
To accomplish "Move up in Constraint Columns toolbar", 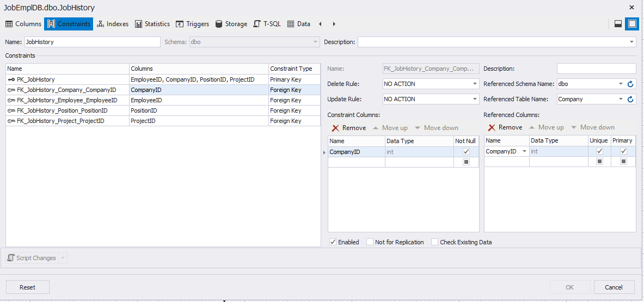I will (390, 128).
